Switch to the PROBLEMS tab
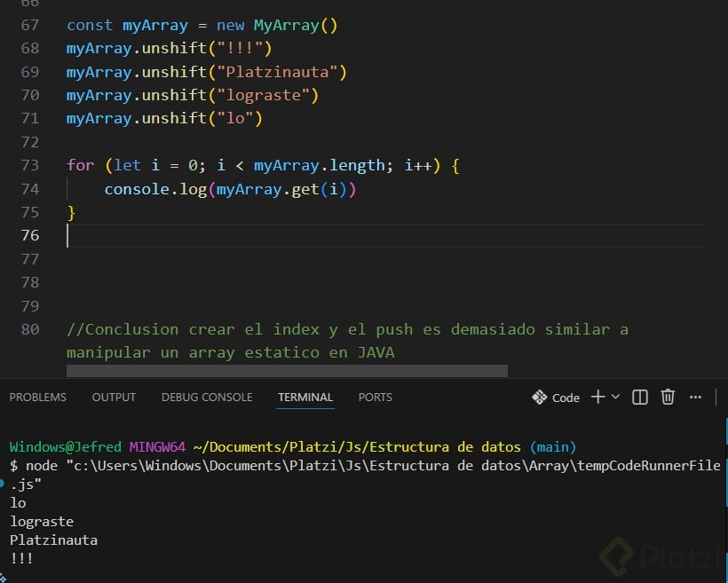The image size is (728, 583). click(37, 397)
